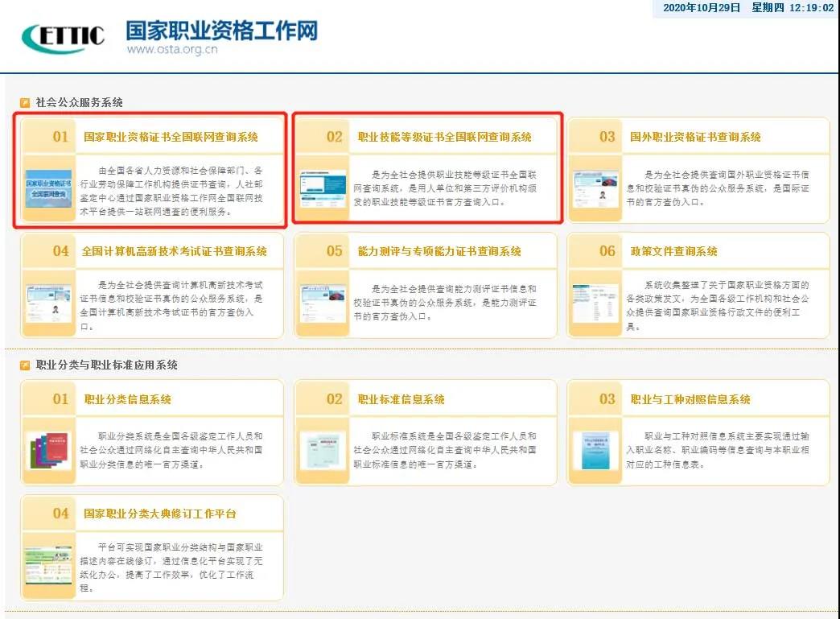
Task: Click number 06 of 政策文件查询系统 card
Action: 607,251
